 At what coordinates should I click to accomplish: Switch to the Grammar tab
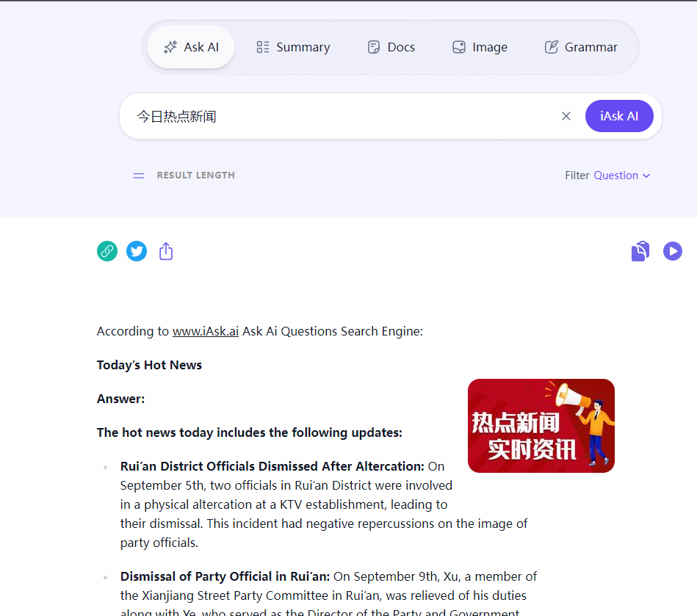[581, 46]
